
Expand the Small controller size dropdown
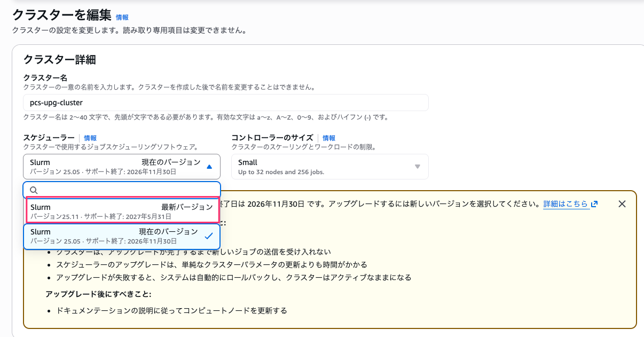coord(329,167)
